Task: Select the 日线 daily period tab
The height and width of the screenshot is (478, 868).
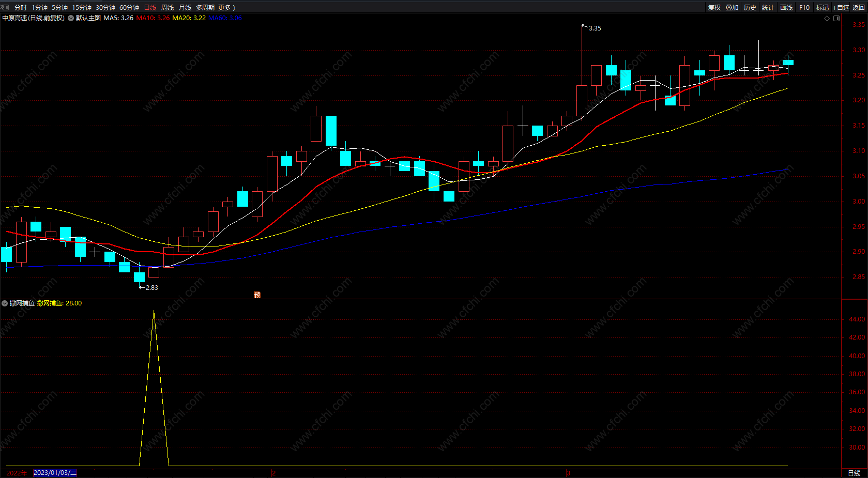Action: (x=150, y=8)
